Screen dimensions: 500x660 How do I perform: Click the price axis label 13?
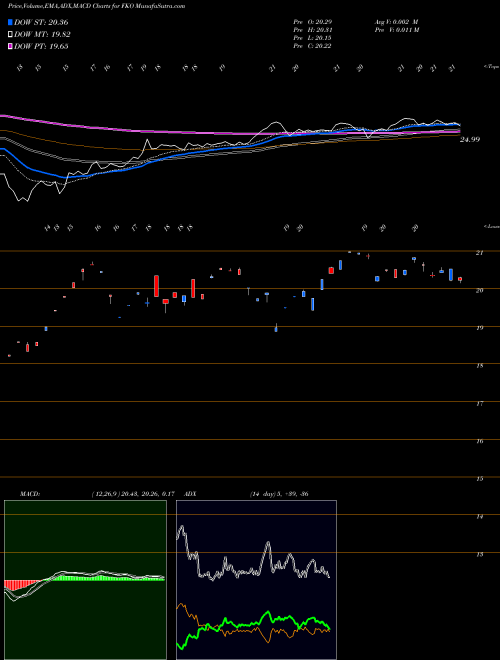point(479,554)
